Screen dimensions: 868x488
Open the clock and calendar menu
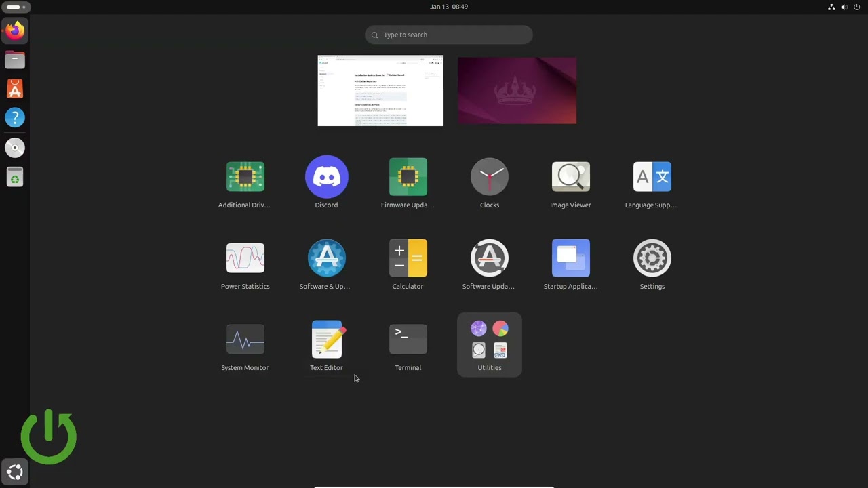tap(449, 7)
